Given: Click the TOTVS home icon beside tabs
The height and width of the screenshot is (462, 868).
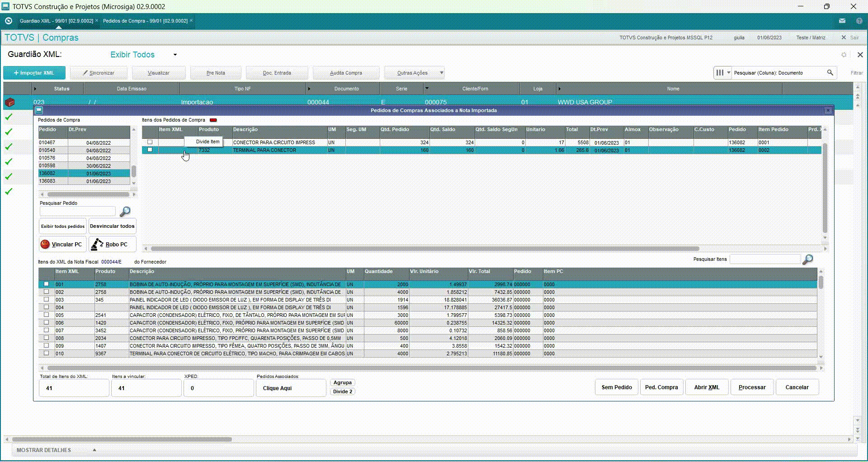Looking at the screenshot, I should (9, 21).
